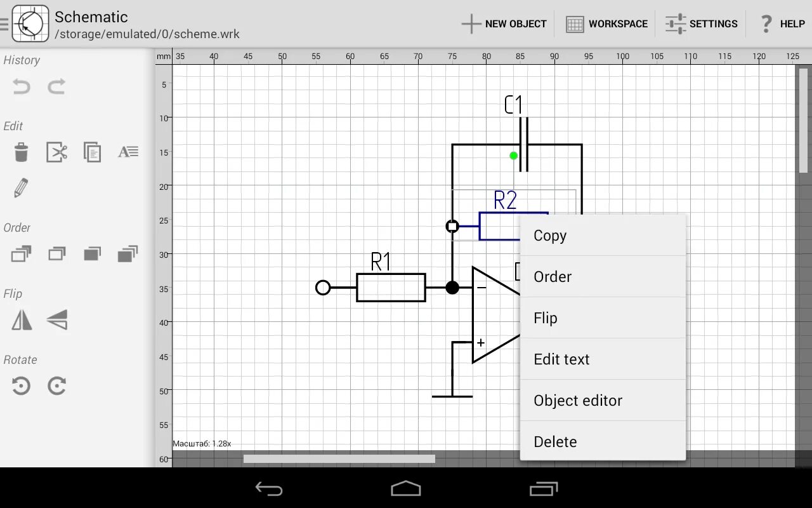Bring object to front icon
812x508 pixels.
(21, 255)
